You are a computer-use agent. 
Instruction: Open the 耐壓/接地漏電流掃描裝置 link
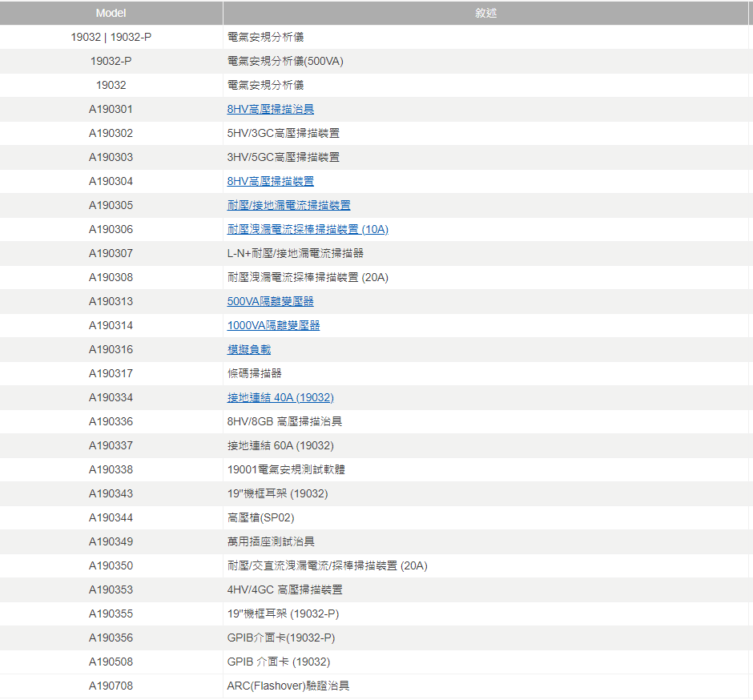click(x=288, y=205)
